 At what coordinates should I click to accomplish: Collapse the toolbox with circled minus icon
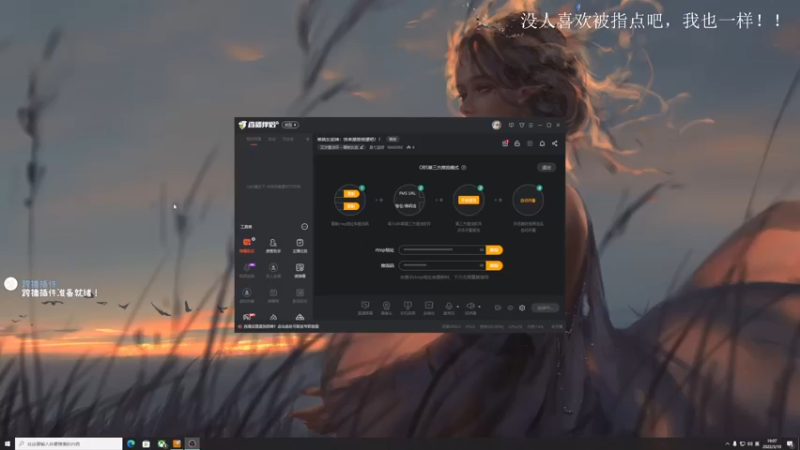[305, 227]
